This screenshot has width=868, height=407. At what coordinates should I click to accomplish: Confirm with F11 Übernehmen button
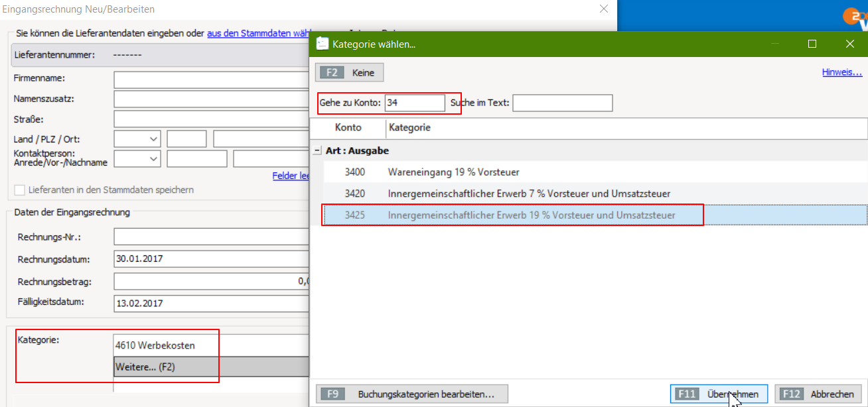[x=719, y=394]
